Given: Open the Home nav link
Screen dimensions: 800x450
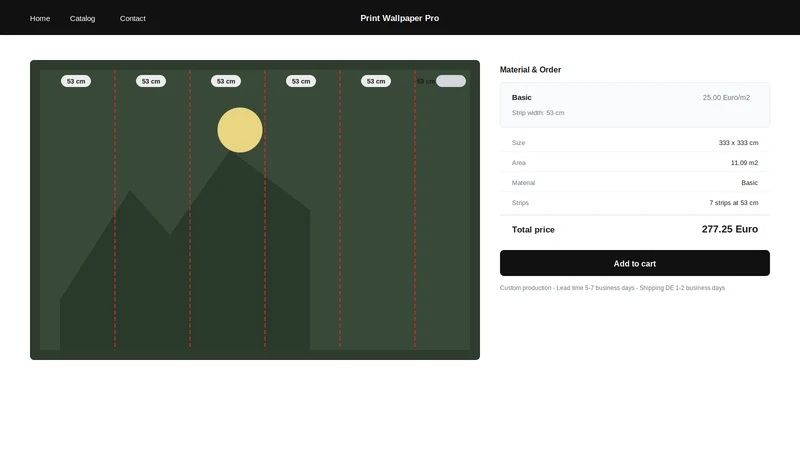Looking at the screenshot, I should click(x=40, y=18).
